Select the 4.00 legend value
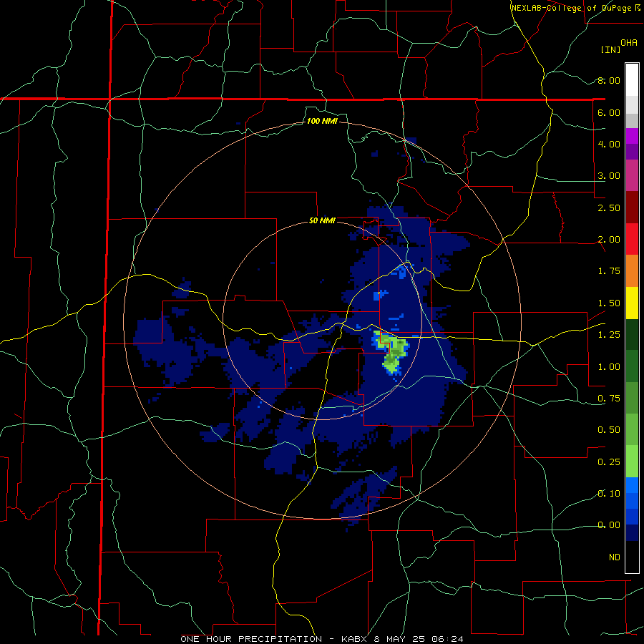This screenshot has height=644, width=644. click(x=609, y=144)
